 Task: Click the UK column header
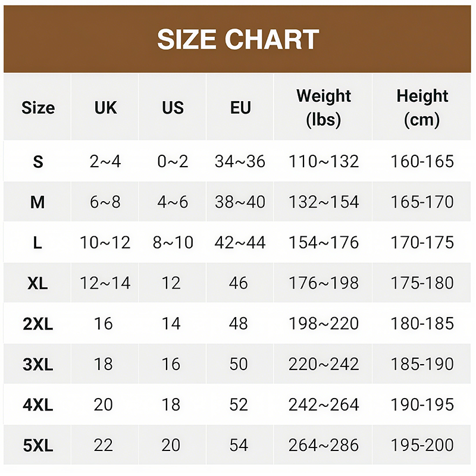point(105,108)
